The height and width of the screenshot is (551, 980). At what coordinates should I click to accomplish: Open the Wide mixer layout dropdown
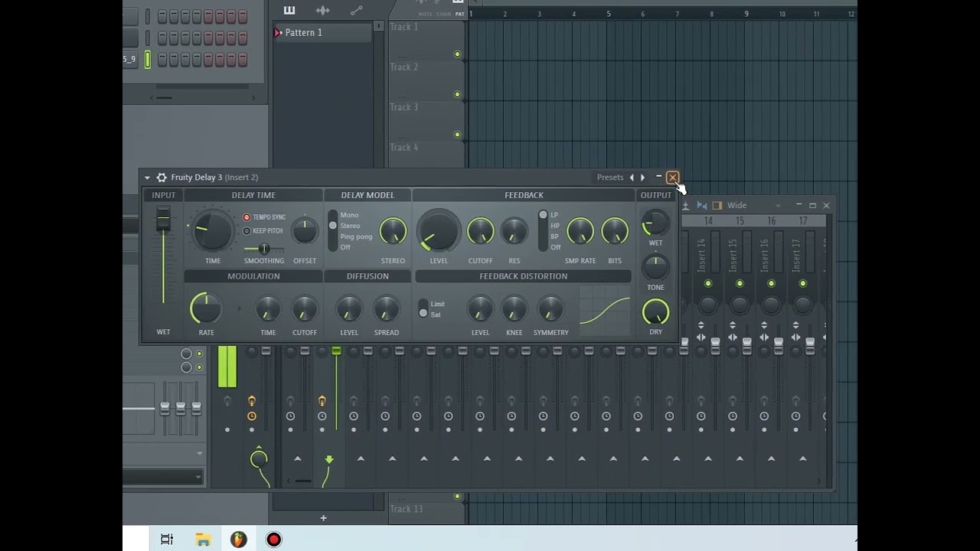click(x=754, y=205)
